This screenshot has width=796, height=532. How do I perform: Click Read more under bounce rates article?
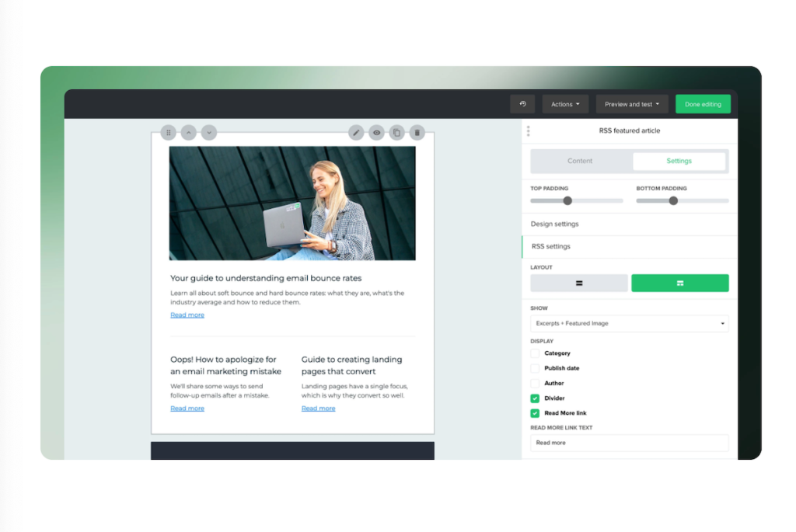click(x=187, y=315)
